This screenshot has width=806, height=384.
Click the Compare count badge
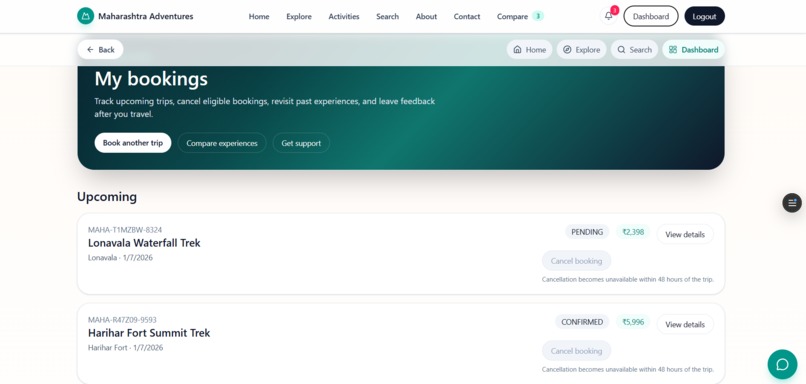(x=538, y=16)
